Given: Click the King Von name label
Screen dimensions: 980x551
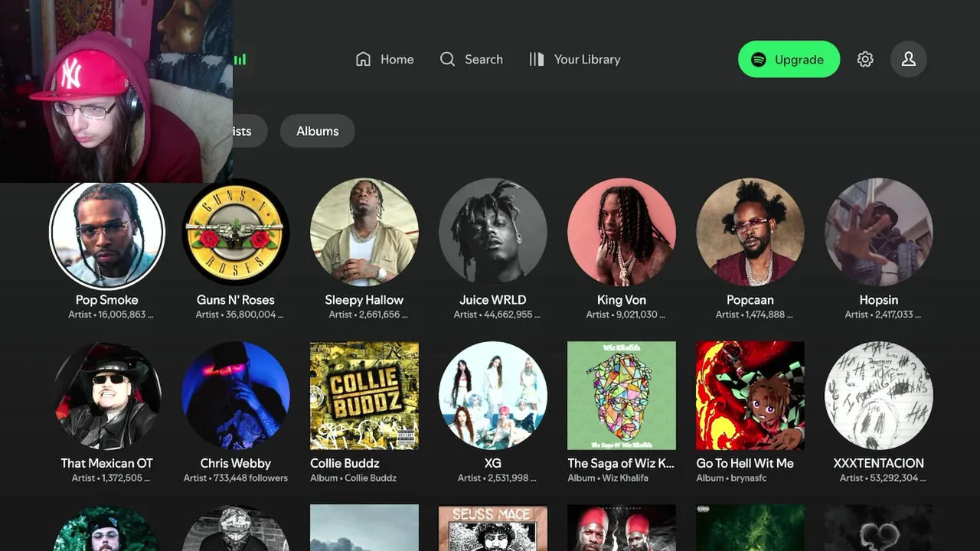Looking at the screenshot, I should pos(622,300).
